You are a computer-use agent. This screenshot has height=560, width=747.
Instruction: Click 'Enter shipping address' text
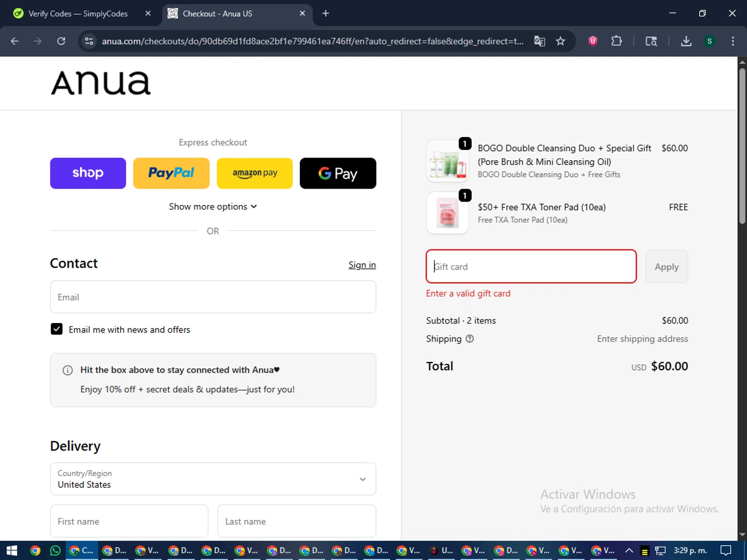[642, 339]
